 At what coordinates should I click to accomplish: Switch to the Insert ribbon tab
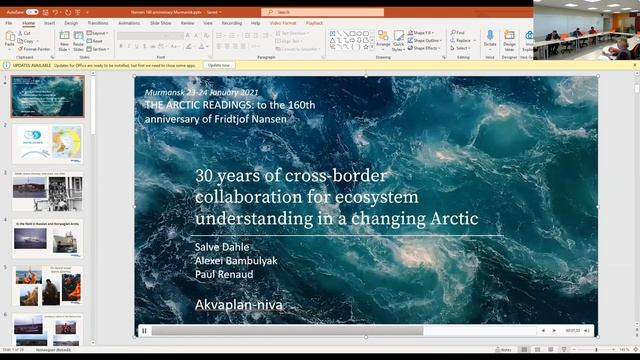tap(49, 23)
